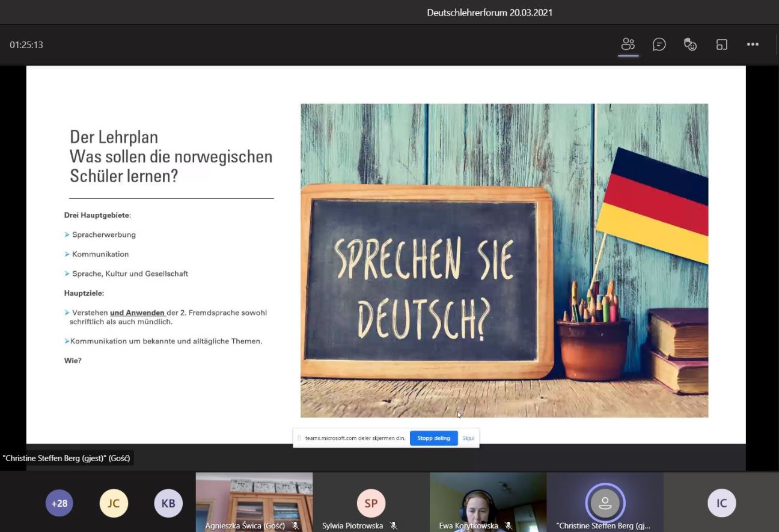Click the 'Der Lehrplan' slide heading
This screenshot has height=532, width=779.
pyautogui.click(x=114, y=137)
